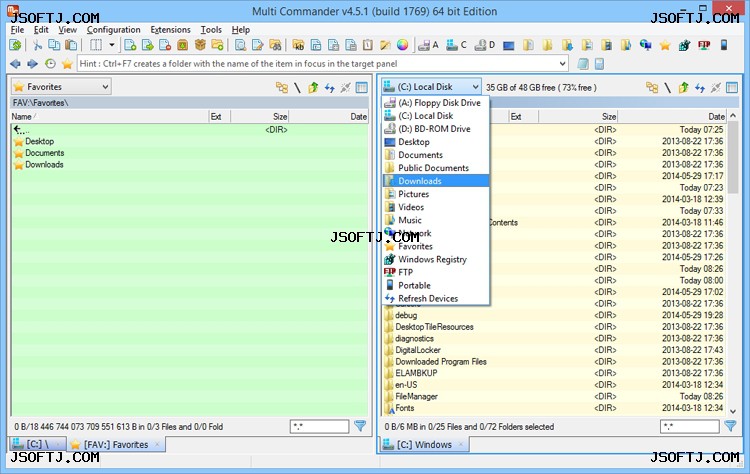Open the Tools menu
Screen dimensions: 750x474
click(211, 30)
